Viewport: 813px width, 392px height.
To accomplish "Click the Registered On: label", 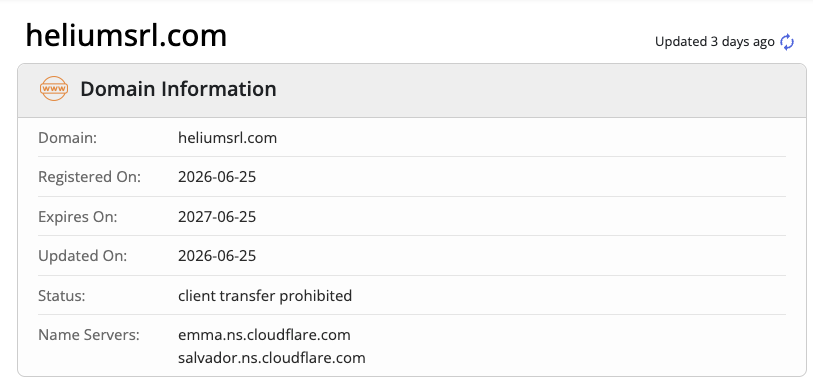I will [89, 177].
